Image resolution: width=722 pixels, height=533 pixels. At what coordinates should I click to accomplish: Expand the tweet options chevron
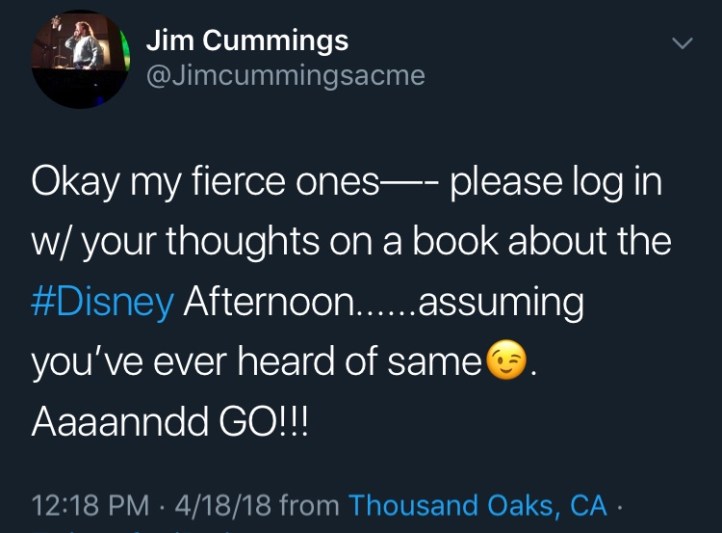[x=681, y=43]
